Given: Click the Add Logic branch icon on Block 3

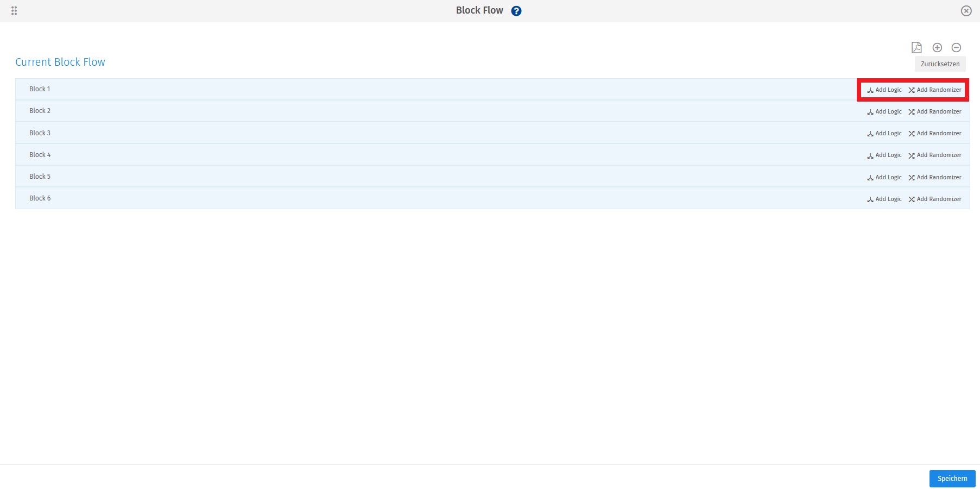Looking at the screenshot, I should (870, 133).
